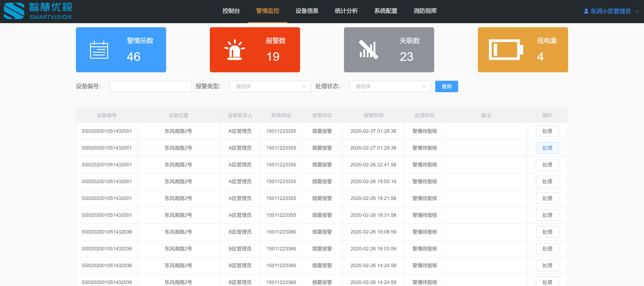Click the 低电量 4 card
Image resolution: width=644 pixels, height=286 pixels.
523,50
